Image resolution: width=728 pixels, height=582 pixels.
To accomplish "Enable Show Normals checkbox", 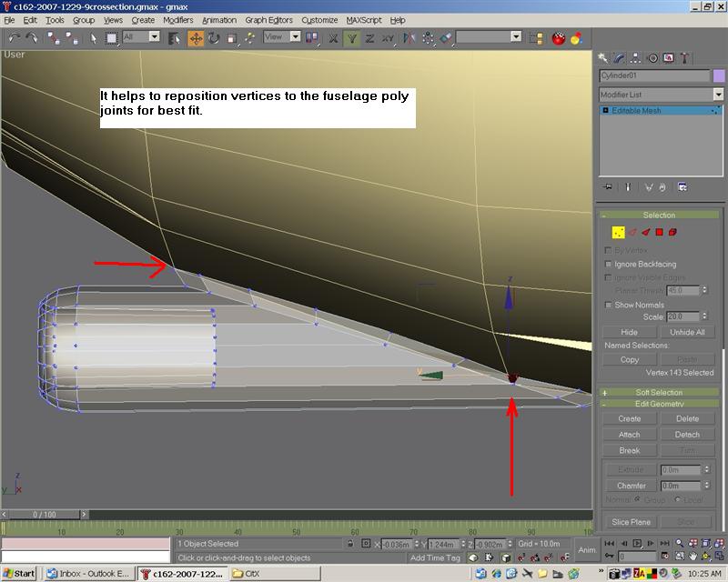I will [608, 305].
